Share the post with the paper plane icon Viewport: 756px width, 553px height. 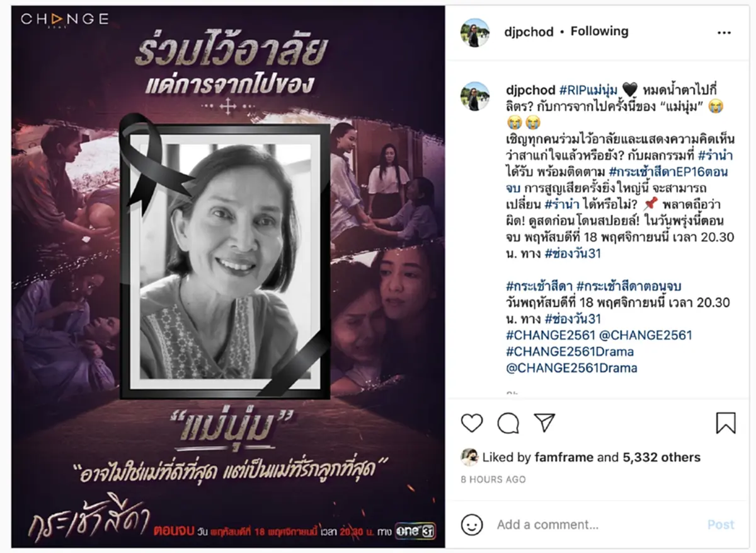point(544,422)
